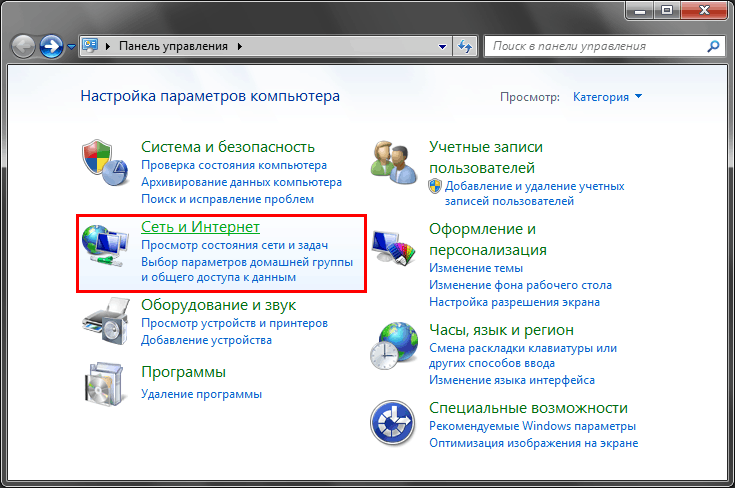The image size is (735, 488).
Task: Click the control panel icon in address bar
Action: click(90, 45)
